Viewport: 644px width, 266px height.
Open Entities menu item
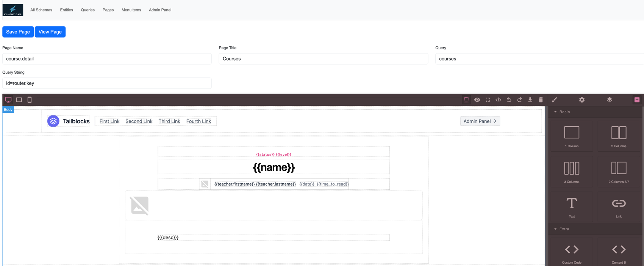click(x=66, y=10)
